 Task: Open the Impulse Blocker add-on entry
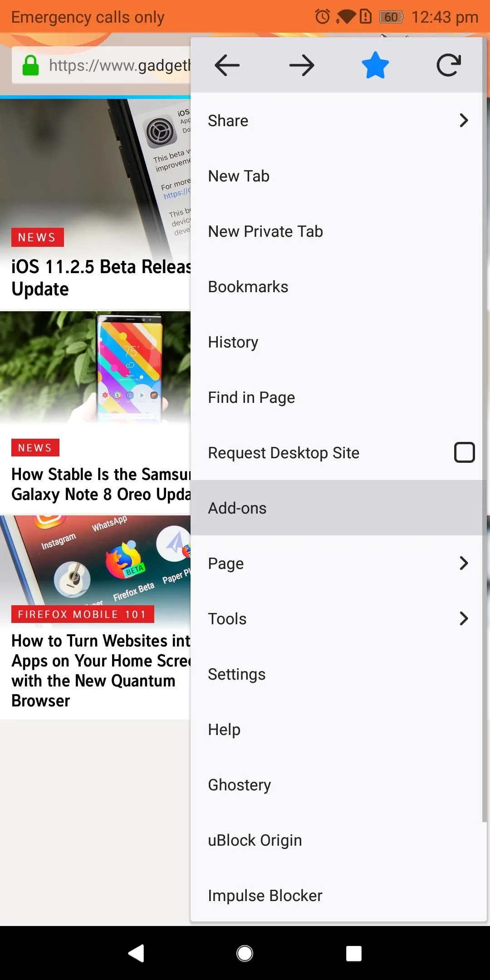coord(336,896)
